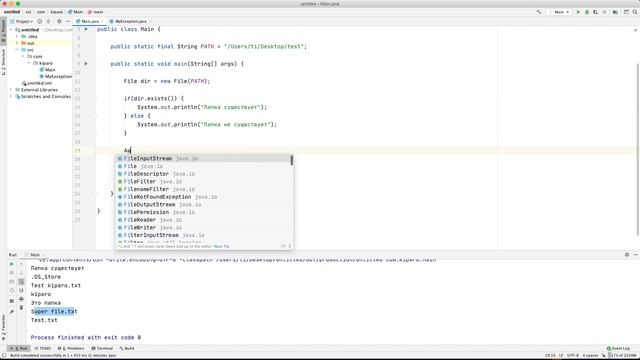
Task: Click the completion popup scrollbar
Action: coord(292,160)
